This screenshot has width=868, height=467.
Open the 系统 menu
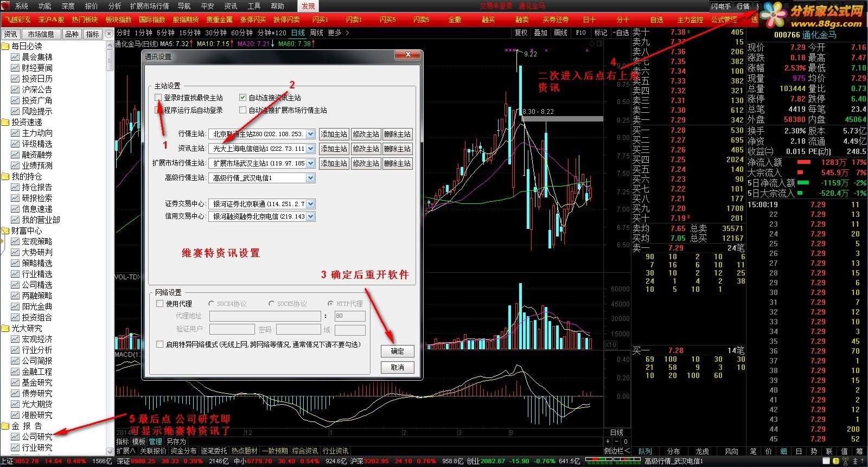(x=21, y=6)
